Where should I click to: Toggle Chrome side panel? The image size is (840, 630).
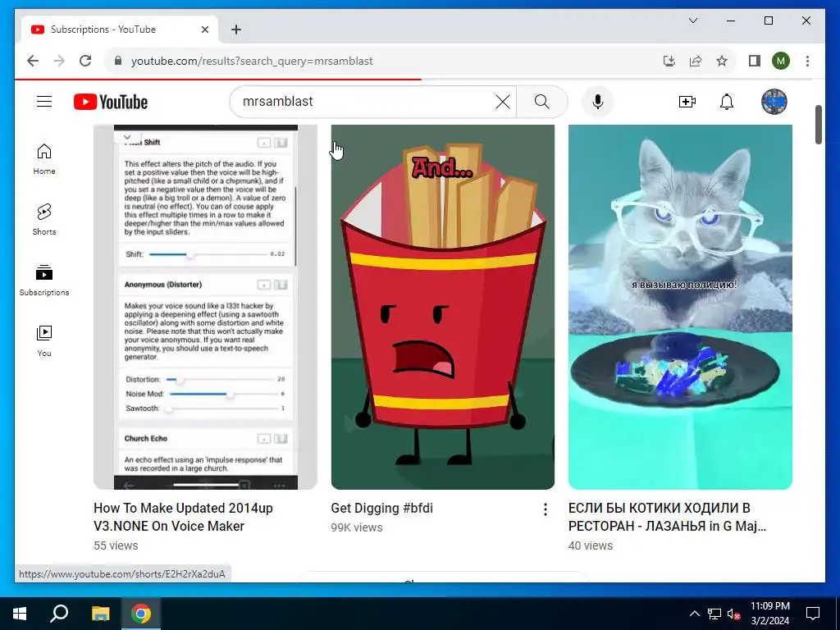coord(755,61)
